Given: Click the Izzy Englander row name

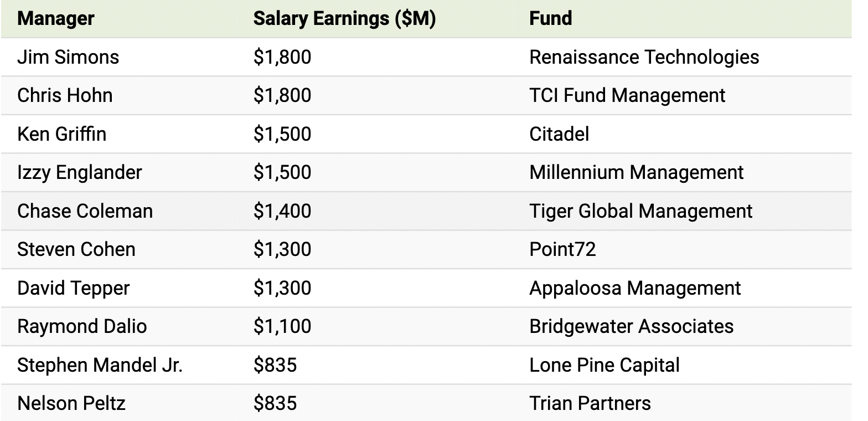Looking at the screenshot, I should [x=79, y=172].
